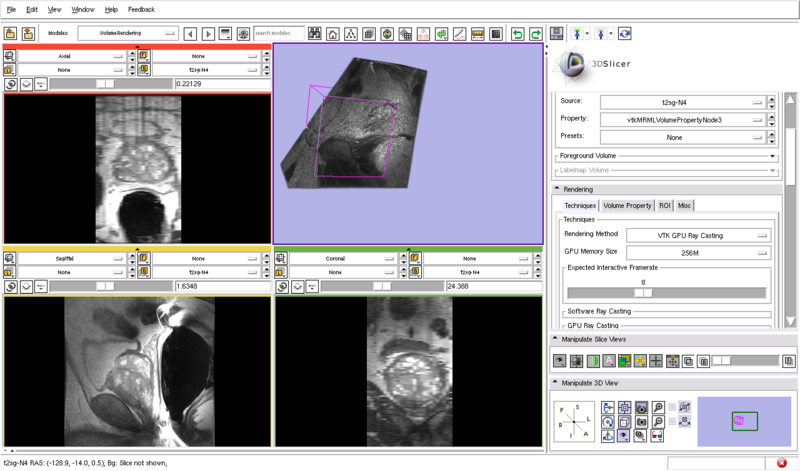Click the 3D view zoom in icon
The image size is (800, 471).
[657, 407]
